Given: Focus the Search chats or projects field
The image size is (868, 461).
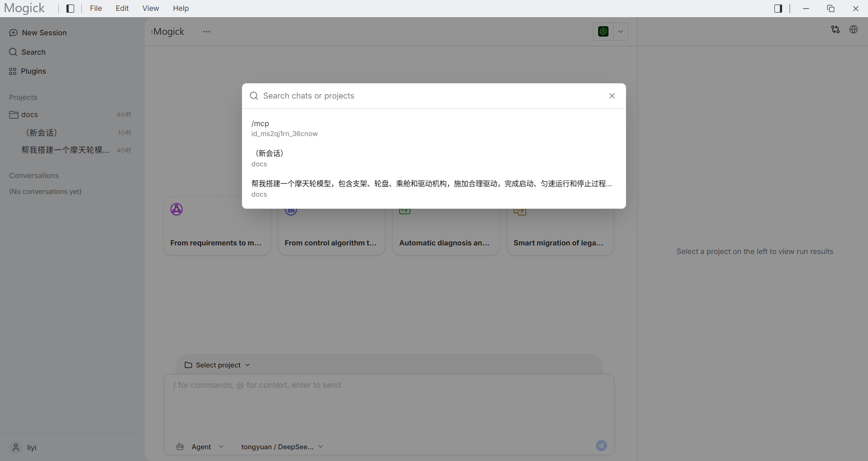Looking at the screenshot, I should [433, 96].
